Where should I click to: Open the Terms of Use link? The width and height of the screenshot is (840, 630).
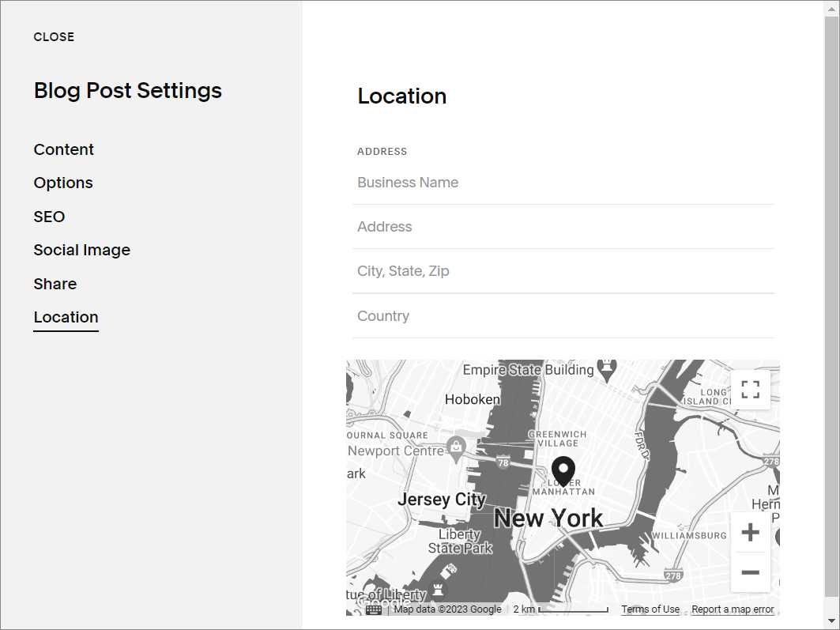[650, 609]
